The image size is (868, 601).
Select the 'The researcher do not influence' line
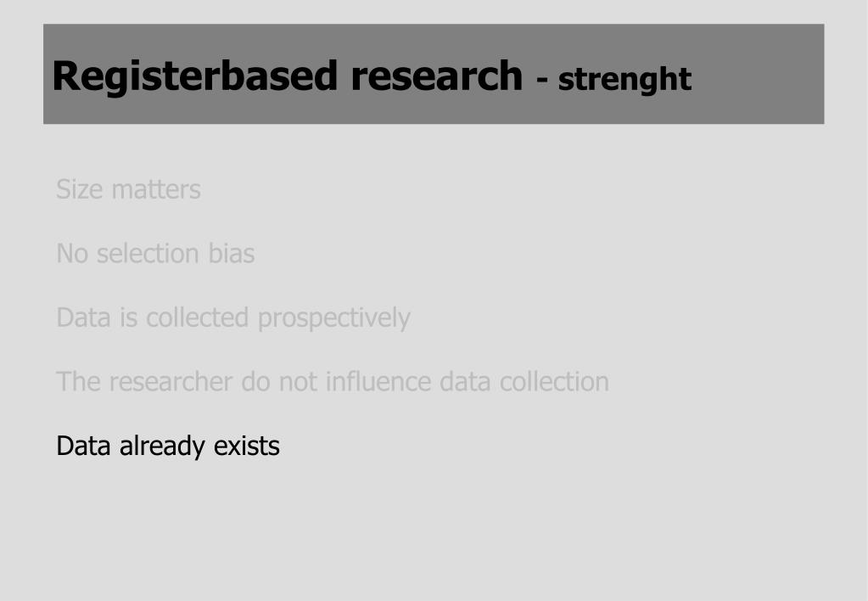pyautogui.click(x=332, y=381)
